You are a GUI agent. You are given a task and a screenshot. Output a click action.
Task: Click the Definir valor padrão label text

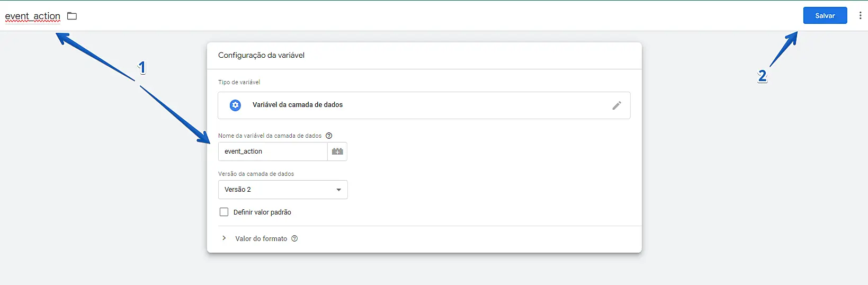pos(262,212)
